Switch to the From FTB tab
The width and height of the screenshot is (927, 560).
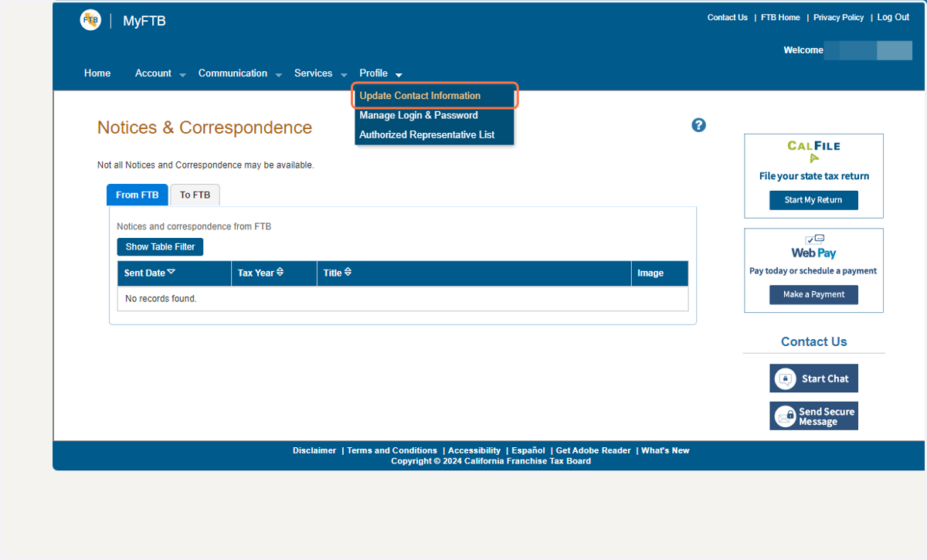click(138, 195)
